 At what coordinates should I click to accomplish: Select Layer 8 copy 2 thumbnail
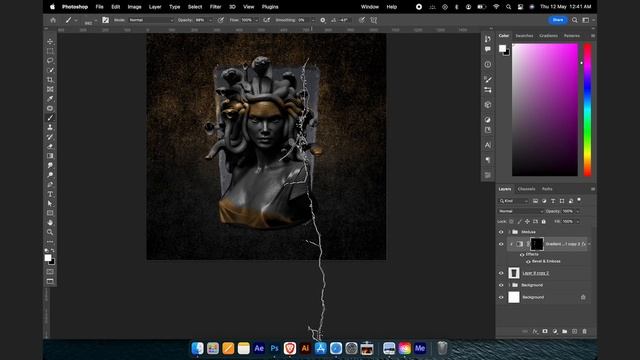pos(514,273)
